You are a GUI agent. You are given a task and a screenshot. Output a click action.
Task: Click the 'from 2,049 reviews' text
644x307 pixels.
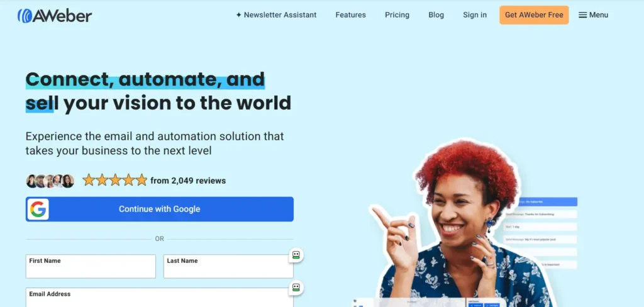188,181
